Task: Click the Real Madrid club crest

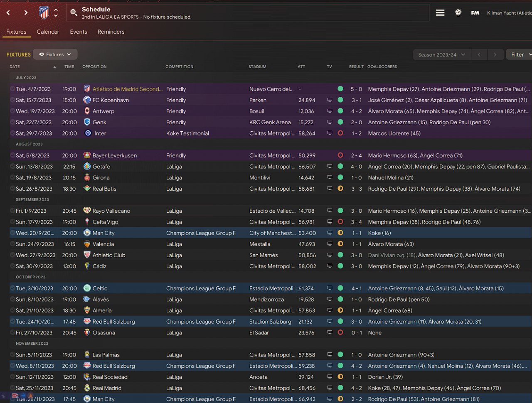Action: (x=87, y=388)
